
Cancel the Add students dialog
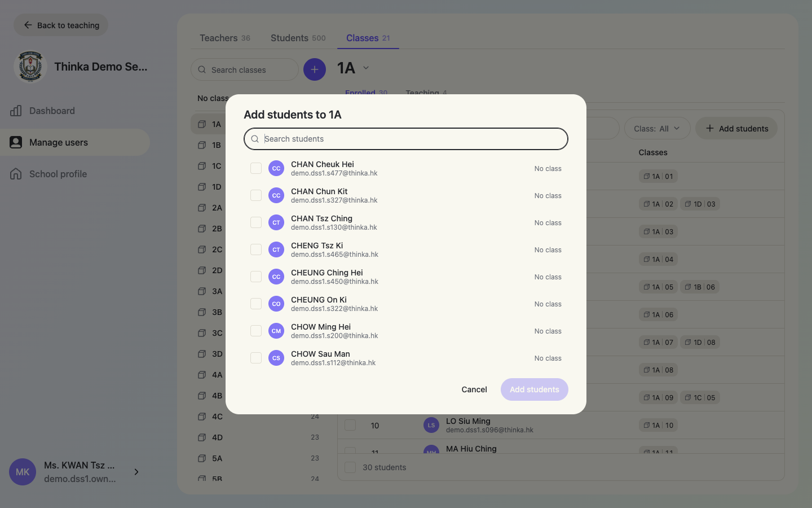[474, 389]
